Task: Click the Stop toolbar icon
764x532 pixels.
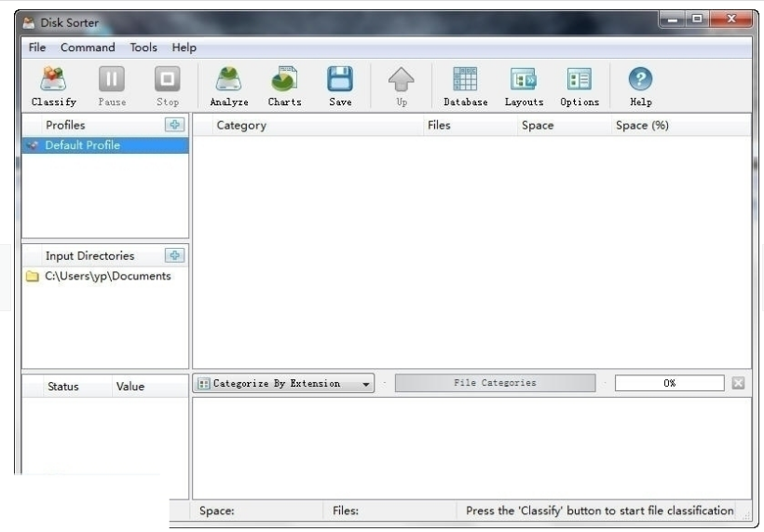Action: [x=168, y=80]
